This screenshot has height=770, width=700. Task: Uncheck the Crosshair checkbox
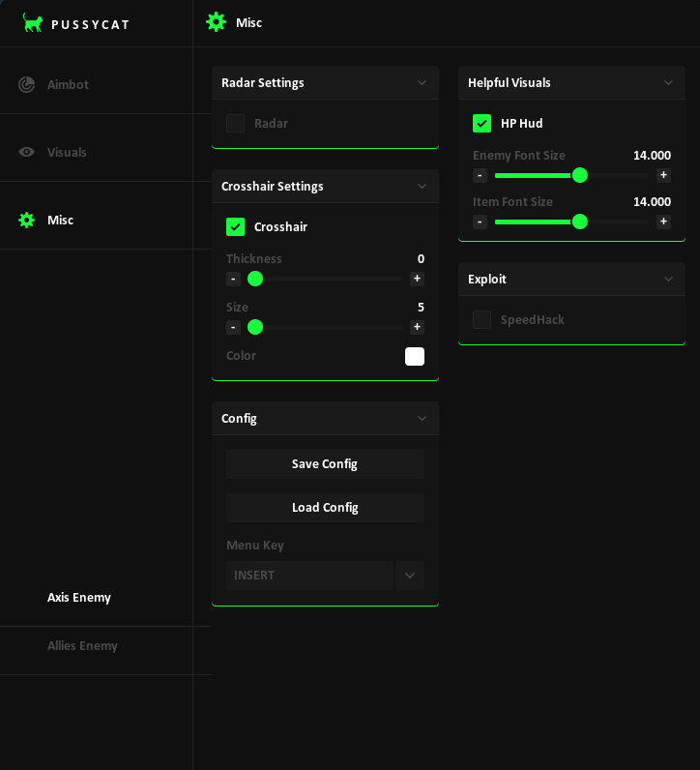coord(235,226)
